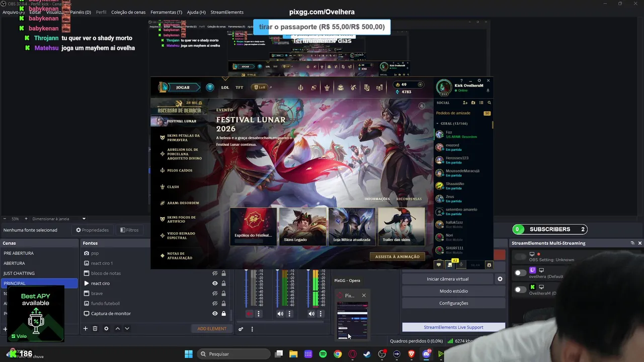Screen dimensions: 644x362
Task: Open the Painéis (D) menu
Action: tap(80, 12)
